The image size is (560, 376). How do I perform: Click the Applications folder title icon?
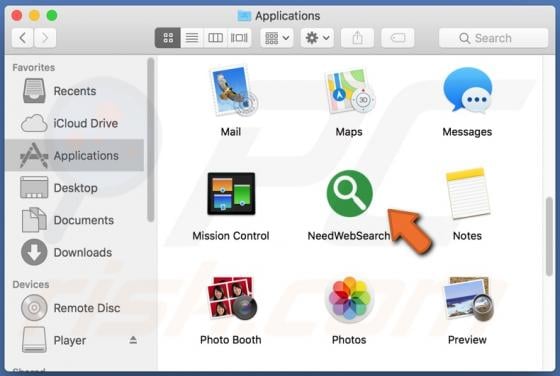pos(244,16)
